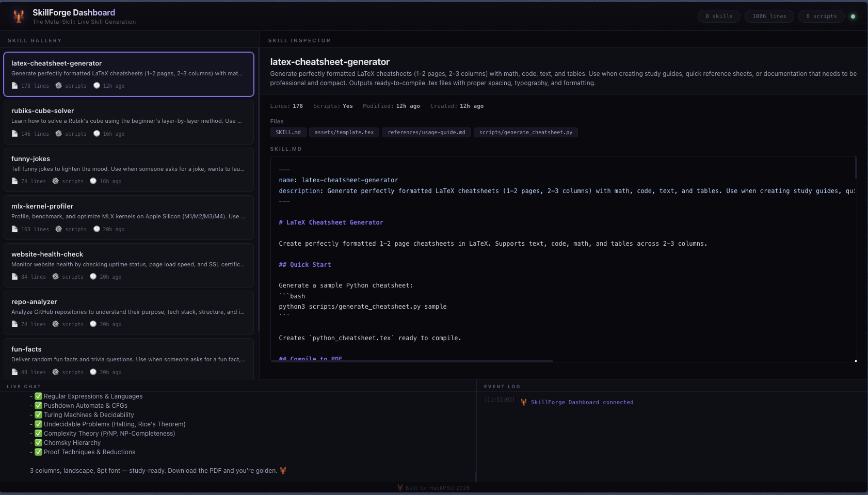The image size is (868, 495).
Task: Click the "## Quick Start" code heading
Action: click(x=305, y=265)
